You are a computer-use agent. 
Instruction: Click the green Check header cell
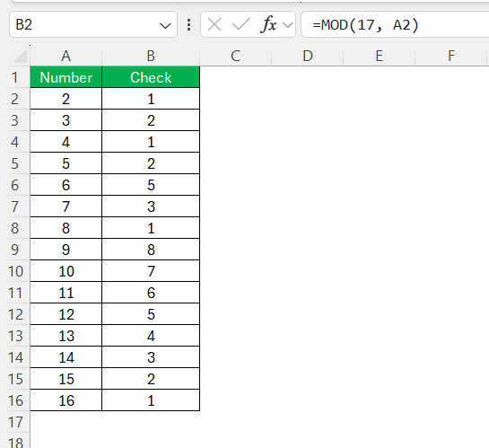pos(151,77)
